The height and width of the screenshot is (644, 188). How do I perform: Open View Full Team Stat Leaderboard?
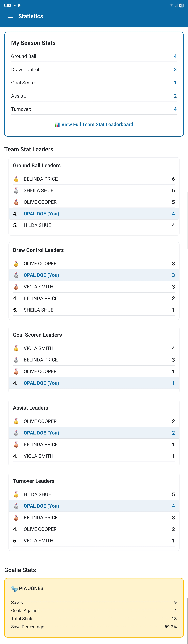[x=97, y=124]
